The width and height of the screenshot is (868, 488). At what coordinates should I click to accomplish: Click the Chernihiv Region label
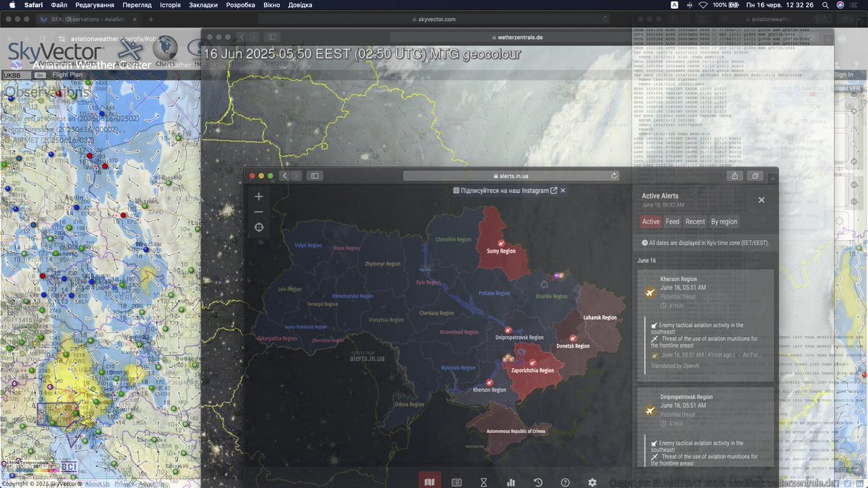point(453,239)
